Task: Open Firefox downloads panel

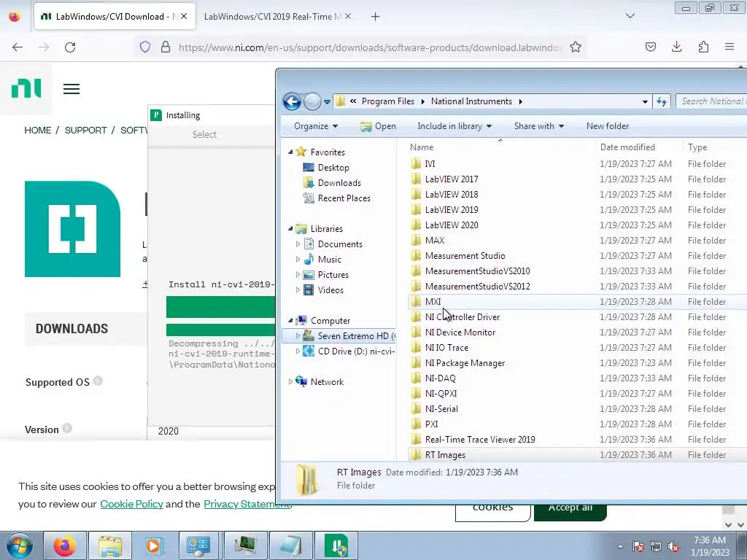Action: click(x=676, y=47)
